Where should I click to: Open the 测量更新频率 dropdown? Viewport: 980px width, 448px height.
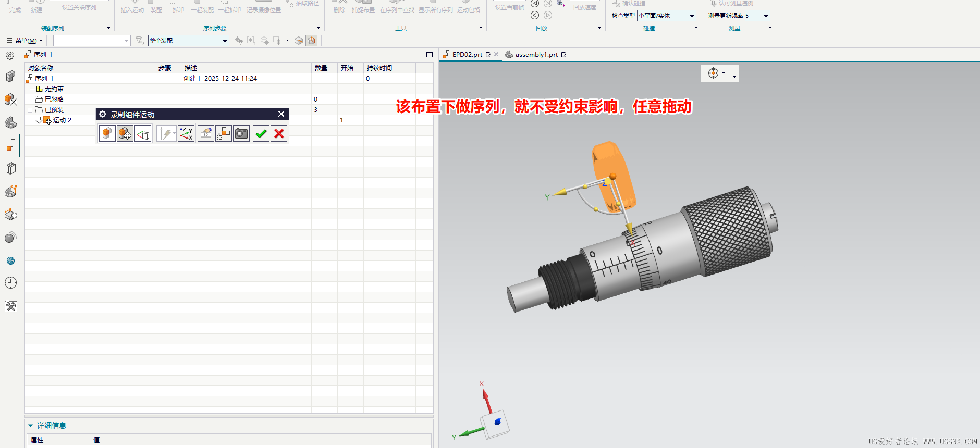pyautogui.click(x=766, y=16)
